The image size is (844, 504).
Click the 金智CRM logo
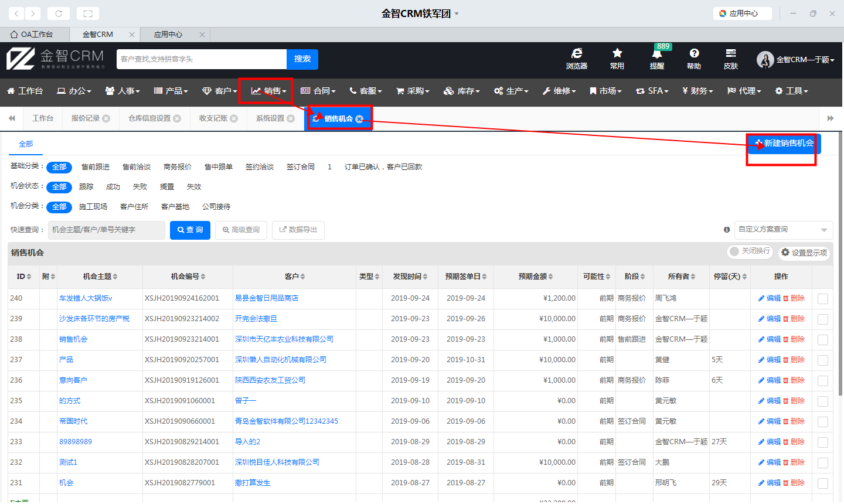(x=56, y=59)
